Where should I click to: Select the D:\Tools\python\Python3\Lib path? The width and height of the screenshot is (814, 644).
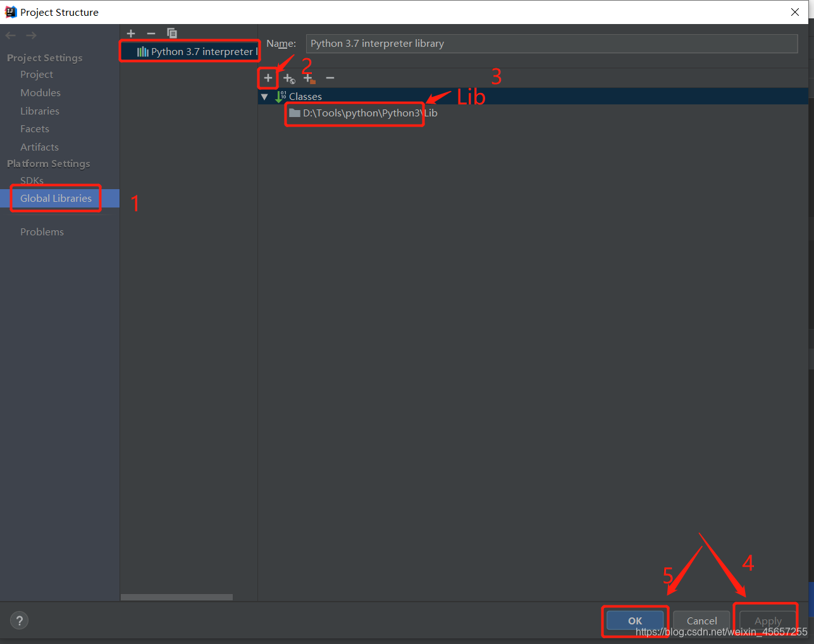click(370, 113)
